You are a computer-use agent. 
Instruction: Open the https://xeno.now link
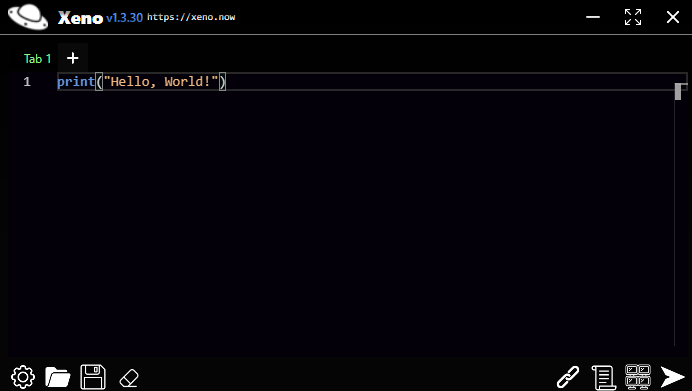point(191,17)
